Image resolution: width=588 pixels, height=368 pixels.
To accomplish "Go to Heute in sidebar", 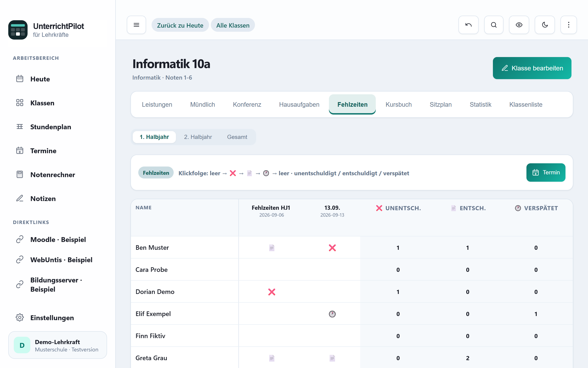I will pos(58,79).
